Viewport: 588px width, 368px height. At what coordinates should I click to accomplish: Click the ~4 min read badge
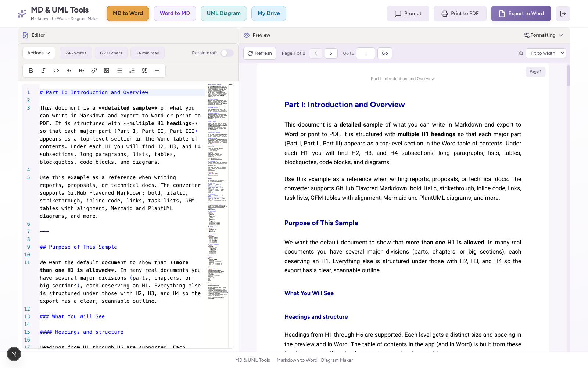click(x=147, y=53)
